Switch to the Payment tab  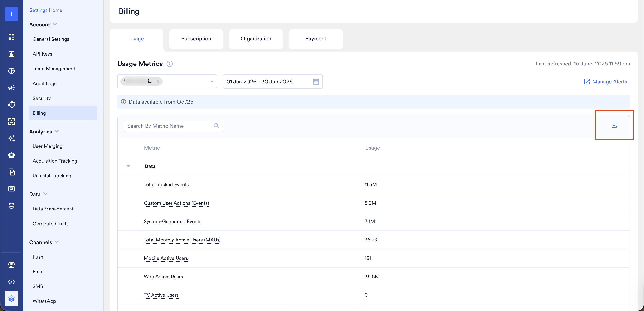316,39
